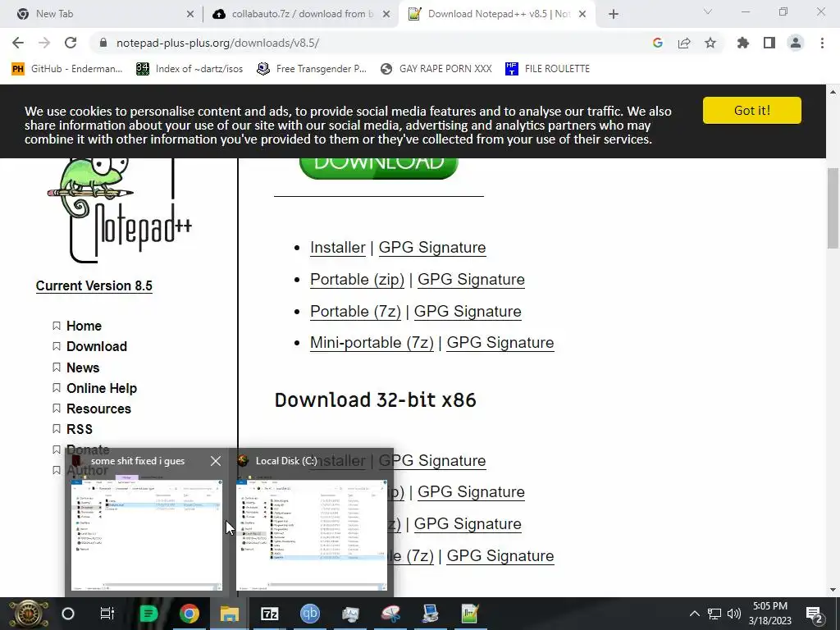Click the scrollbar down arrow
Viewport: 840px width, 630px height.
coord(833,590)
